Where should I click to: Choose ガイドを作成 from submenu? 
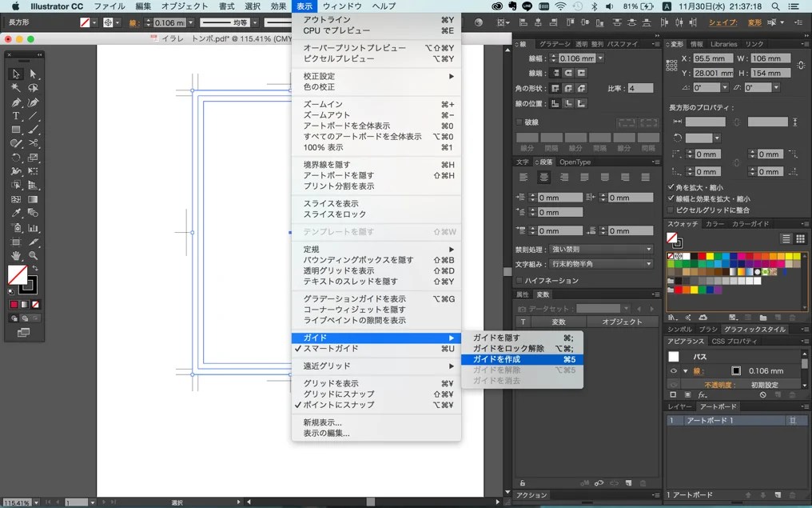[x=522, y=359]
